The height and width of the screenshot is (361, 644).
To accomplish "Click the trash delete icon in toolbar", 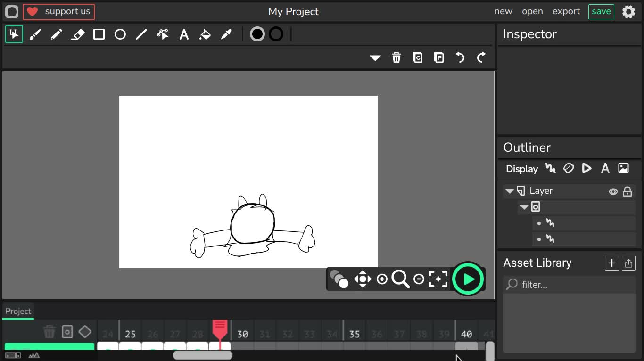I will pyautogui.click(x=396, y=57).
